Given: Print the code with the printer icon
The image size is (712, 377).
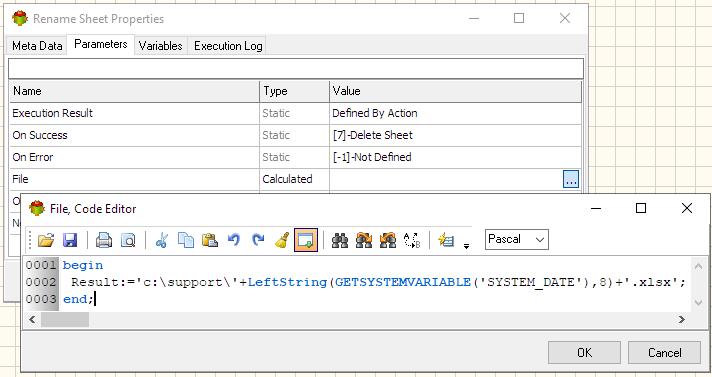Looking at the screenshot, I should (x=104, y=240).
